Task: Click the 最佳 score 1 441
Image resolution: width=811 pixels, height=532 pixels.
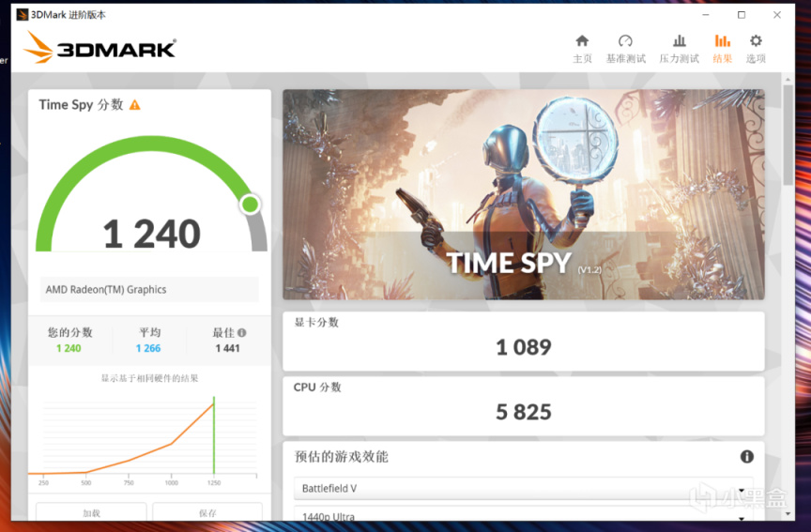Action: click(x=227, y=348)
